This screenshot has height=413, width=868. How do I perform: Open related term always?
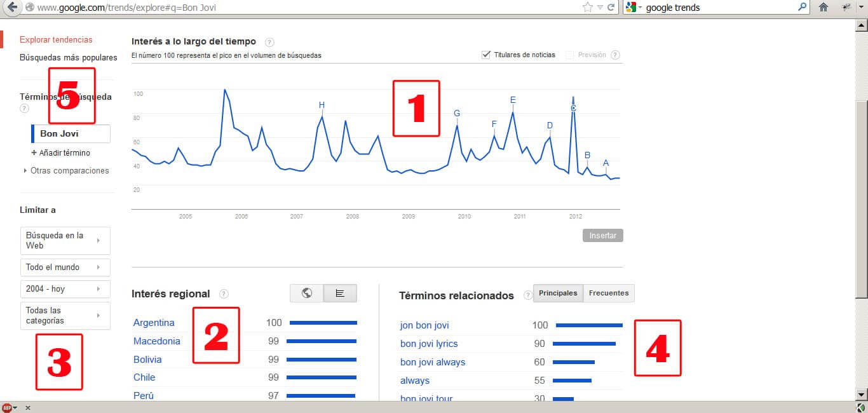click(x=415, y=381)
